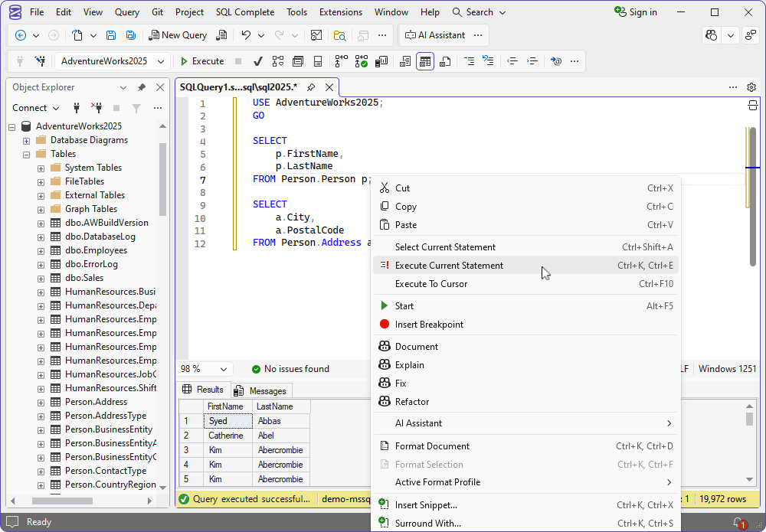
Task: Click the Execute button in the toolbar
Action: [201, 61]
